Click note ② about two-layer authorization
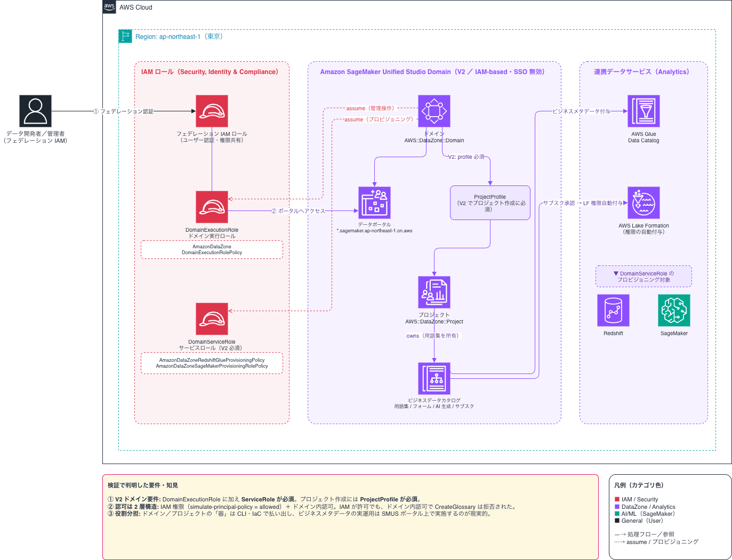 coord(312,507)
